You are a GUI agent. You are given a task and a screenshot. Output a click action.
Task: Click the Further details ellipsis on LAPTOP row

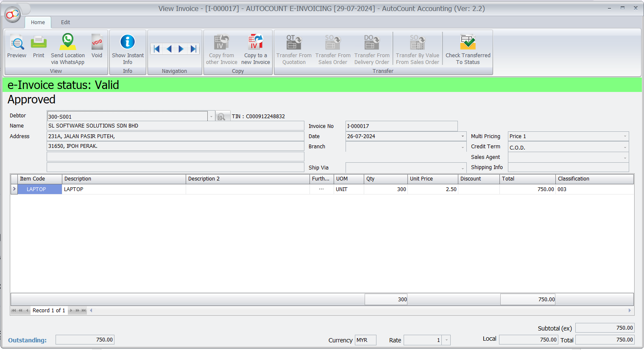point(321,189)
